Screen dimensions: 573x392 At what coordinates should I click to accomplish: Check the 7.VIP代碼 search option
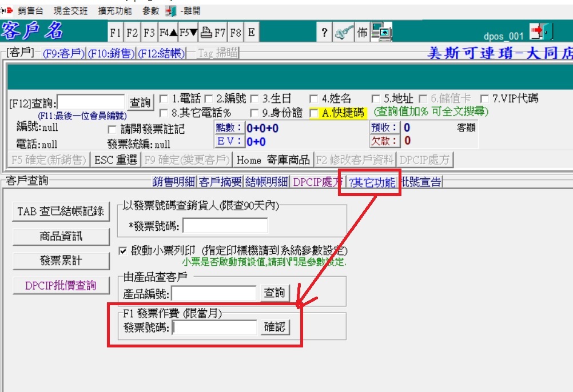(484, 98)
